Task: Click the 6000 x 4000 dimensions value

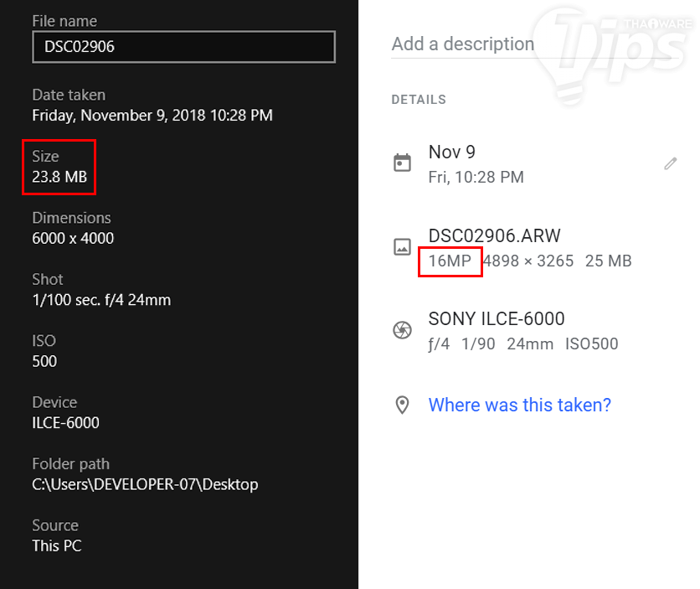Action: coord(73,238)
